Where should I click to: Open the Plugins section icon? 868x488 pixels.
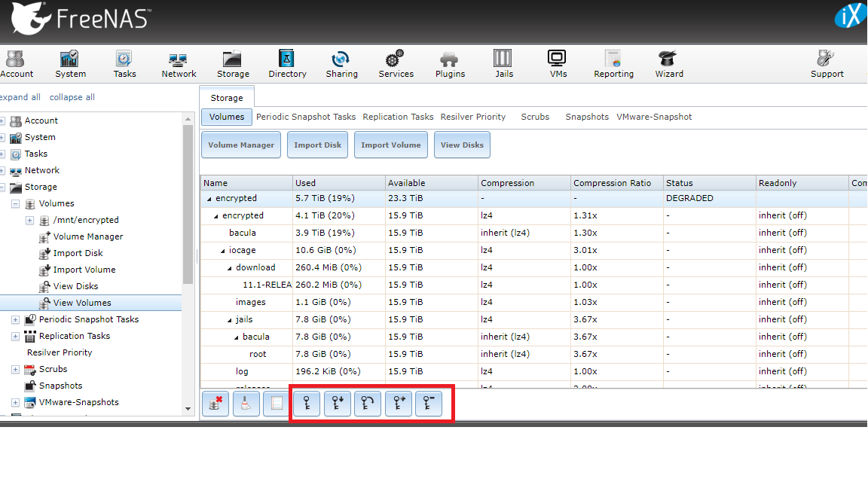tap(450, 63)
